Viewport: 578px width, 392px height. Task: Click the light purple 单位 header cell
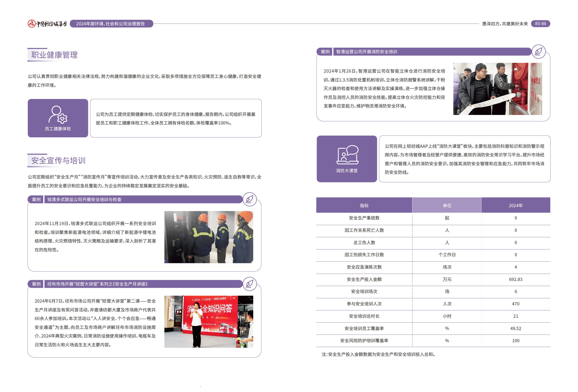click(x=447, y=205)
